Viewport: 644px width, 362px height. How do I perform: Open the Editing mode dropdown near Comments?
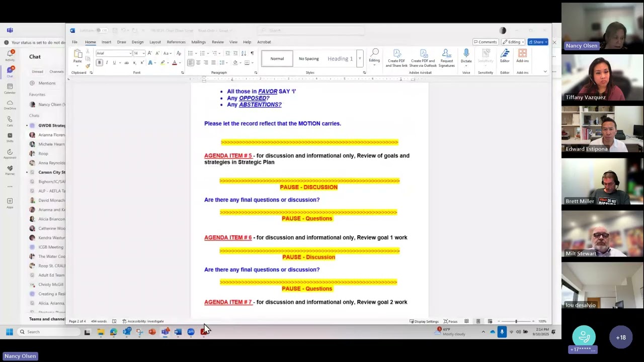tap(514, 42)
